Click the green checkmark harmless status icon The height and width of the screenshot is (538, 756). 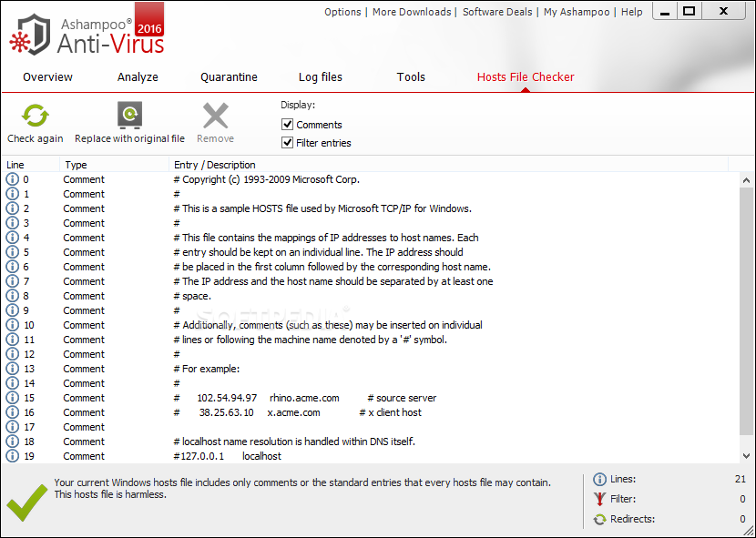click(x=27, y=502)
